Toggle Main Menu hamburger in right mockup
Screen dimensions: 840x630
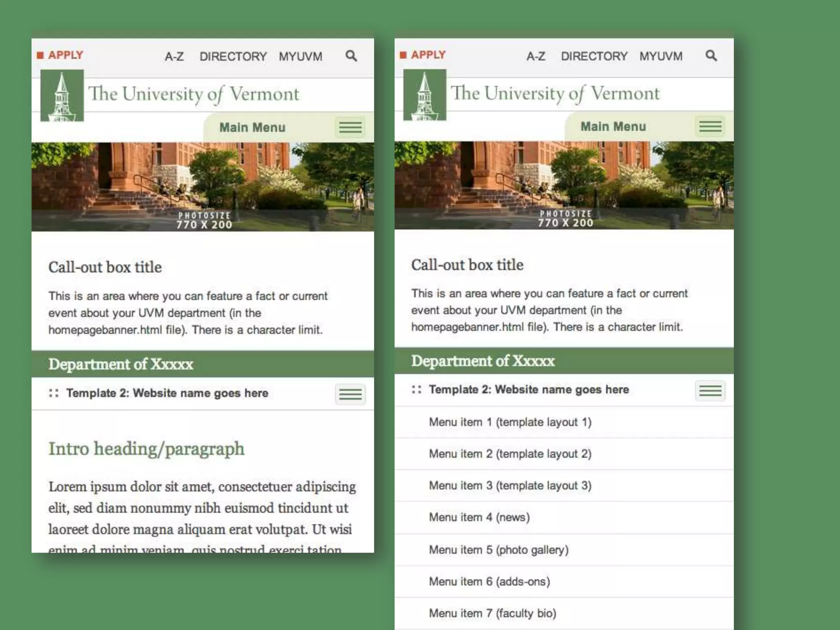(x=710, y=126)
